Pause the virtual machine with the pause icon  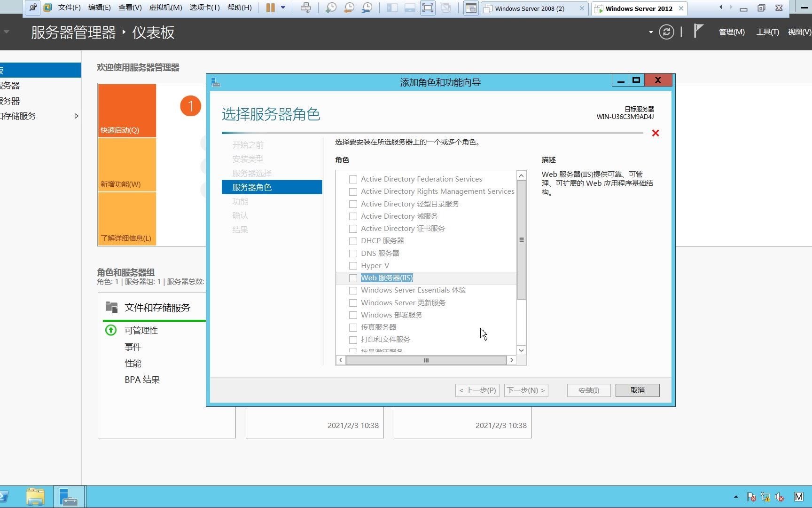click(x=270, y=8)
